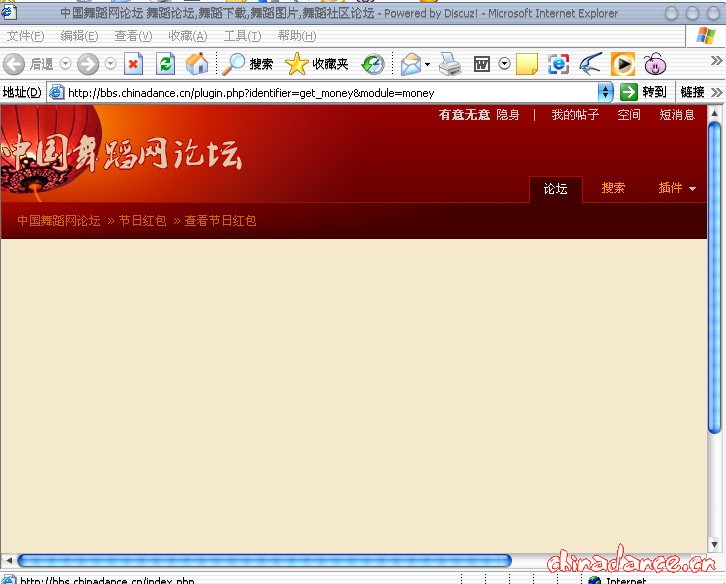Click the scroll down arrow
726x584 pixels.
[x=714, y=545]
